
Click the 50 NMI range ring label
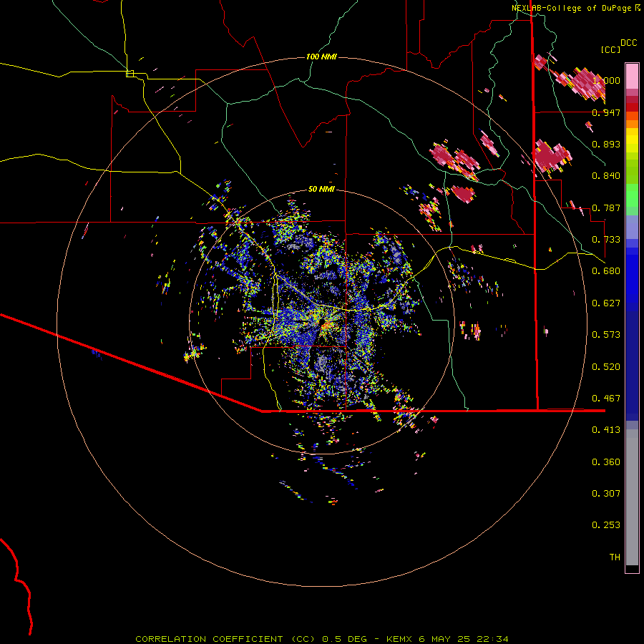click(x=321, y=189)
